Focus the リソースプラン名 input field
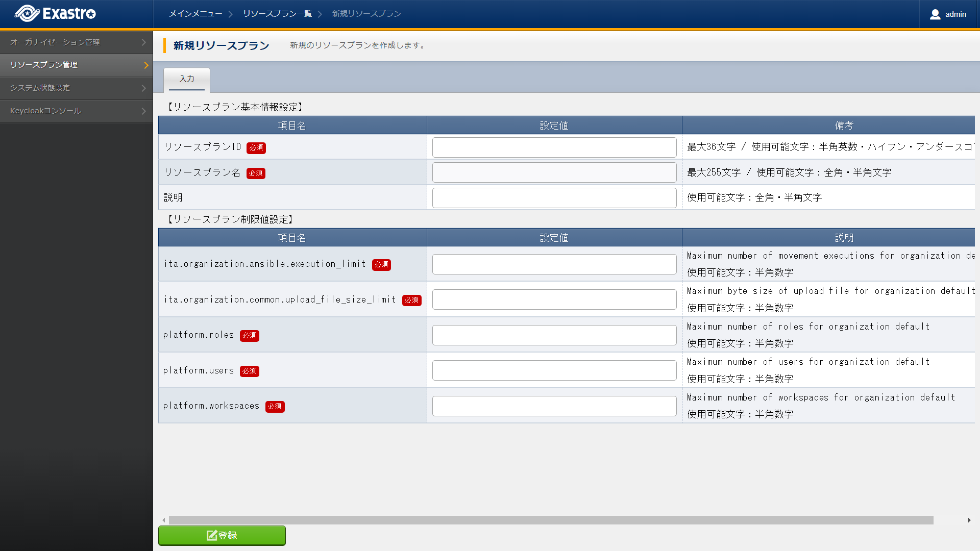 554,172
